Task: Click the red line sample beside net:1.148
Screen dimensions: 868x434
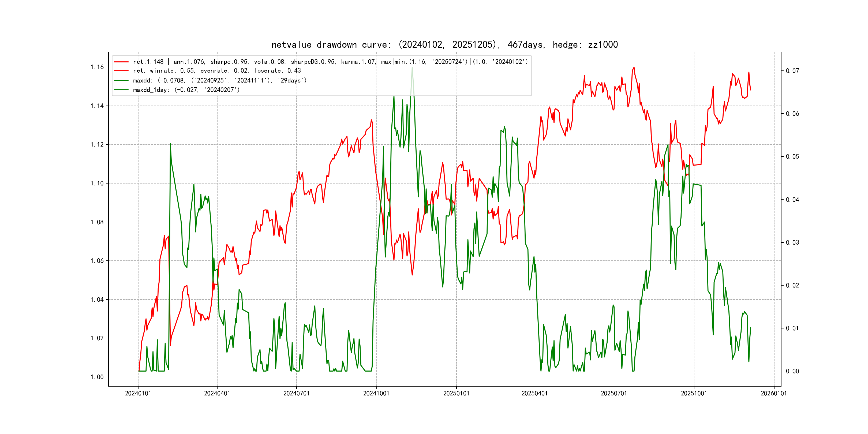Action: coord(121,62)
